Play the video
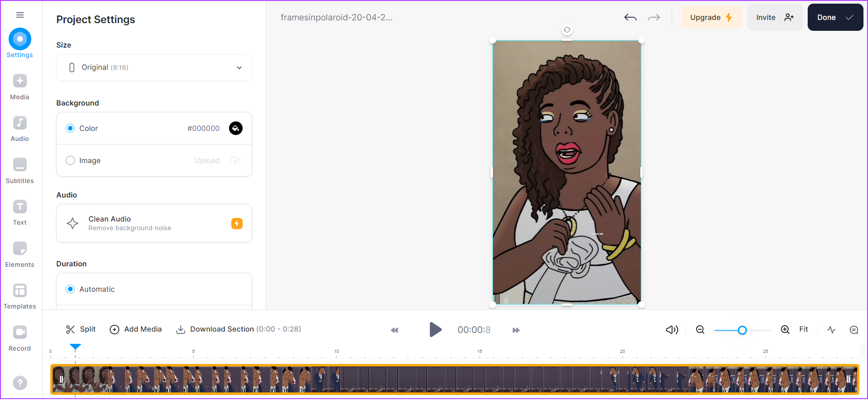The image size is (868, 400). [435, 329]
